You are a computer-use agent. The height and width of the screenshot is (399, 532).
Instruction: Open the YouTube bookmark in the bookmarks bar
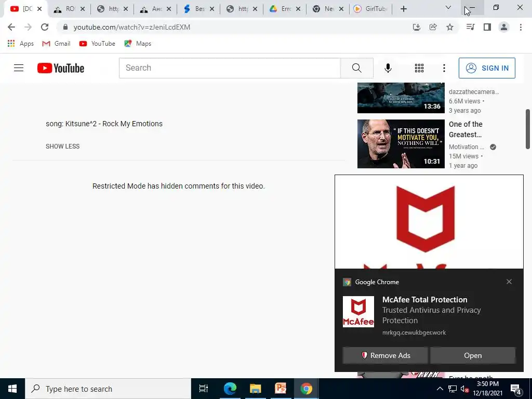[x=97, y=44]
